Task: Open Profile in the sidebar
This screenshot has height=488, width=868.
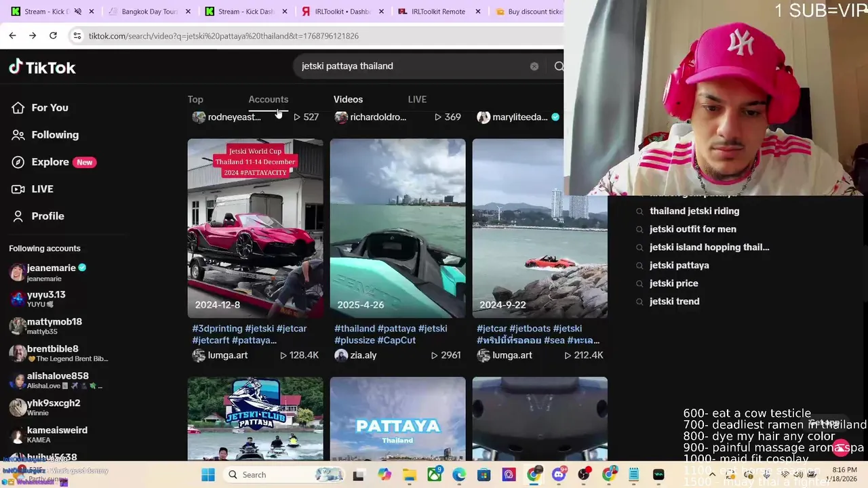Action: click(x=39, y=216)
